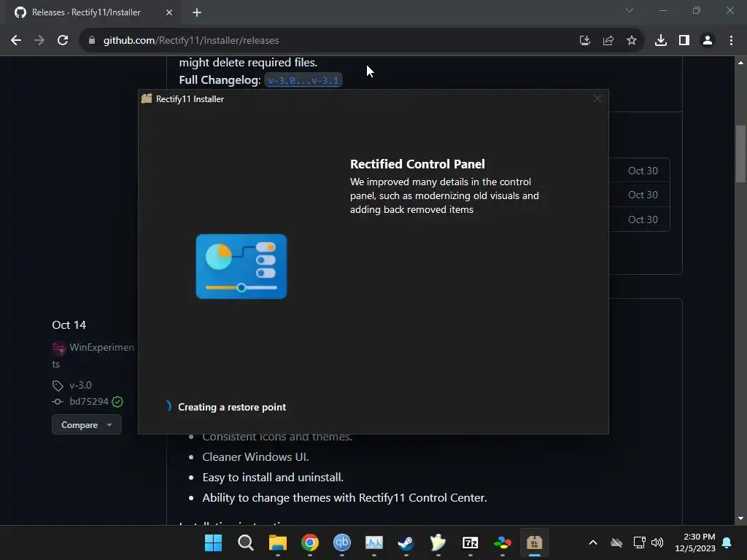Click the first Oct 30 asset date
The width and height of the screenshot is (747, 560).
point(643,171)
